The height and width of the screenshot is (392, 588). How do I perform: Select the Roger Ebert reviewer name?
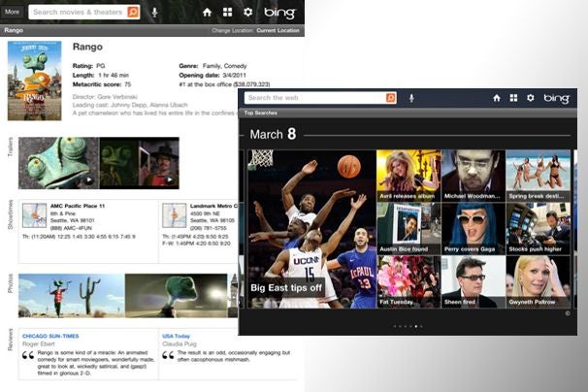point(38,344)
